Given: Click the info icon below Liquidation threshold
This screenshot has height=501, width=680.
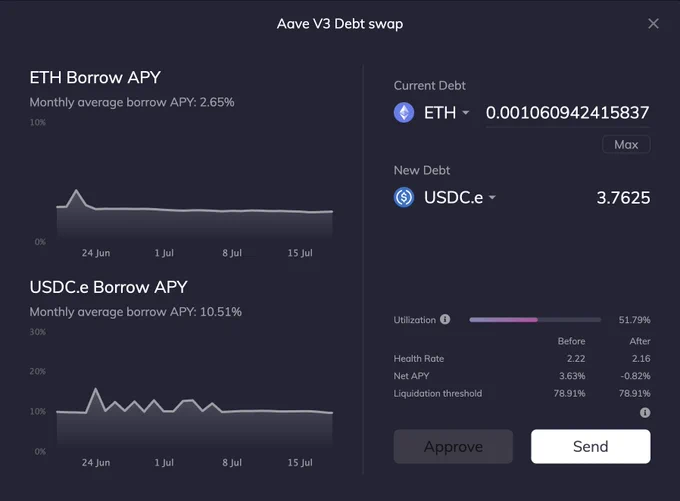Looking at the screenshot, I should coord(645,413).
